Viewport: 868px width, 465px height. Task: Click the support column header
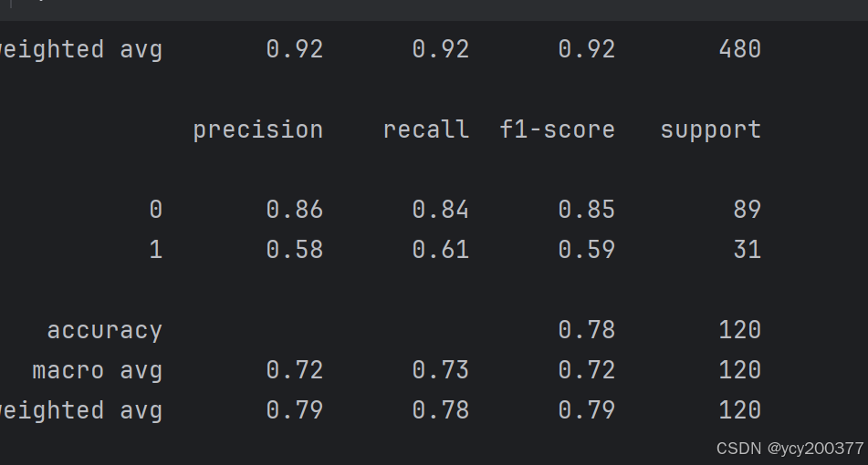pos(711,131)
